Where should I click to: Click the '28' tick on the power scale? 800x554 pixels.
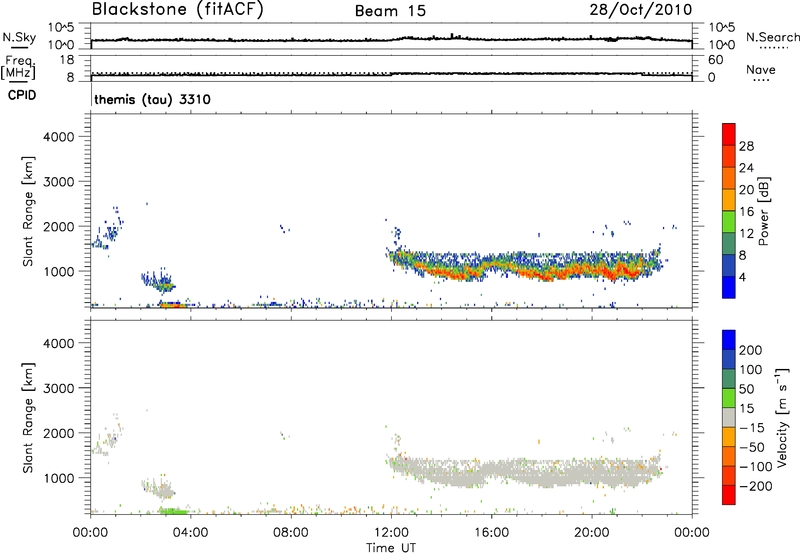coord(746,146)
